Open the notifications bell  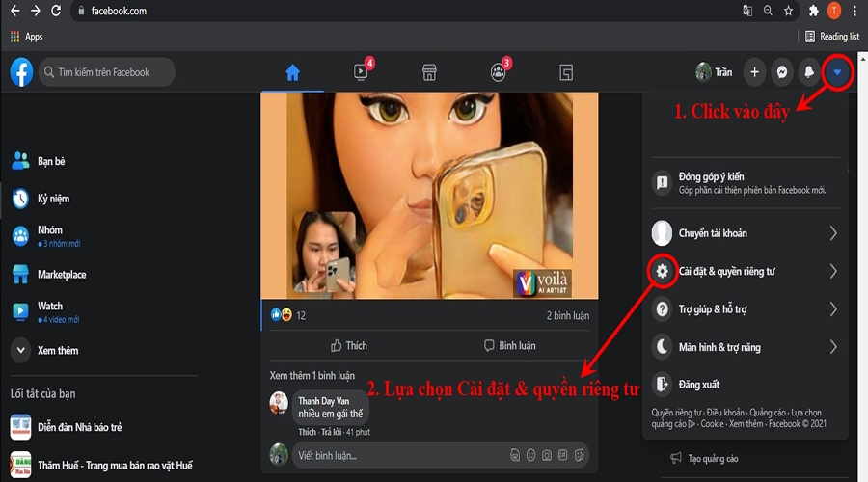[809, 72]
